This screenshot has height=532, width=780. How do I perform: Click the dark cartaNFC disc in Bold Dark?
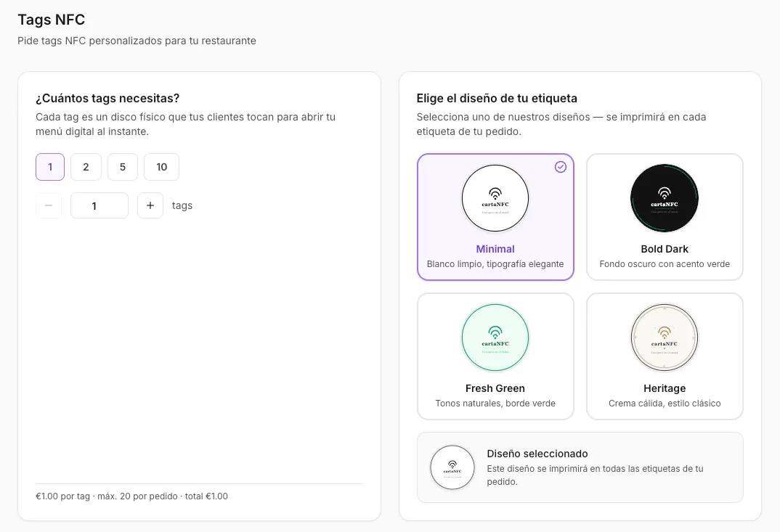[664, 197]
